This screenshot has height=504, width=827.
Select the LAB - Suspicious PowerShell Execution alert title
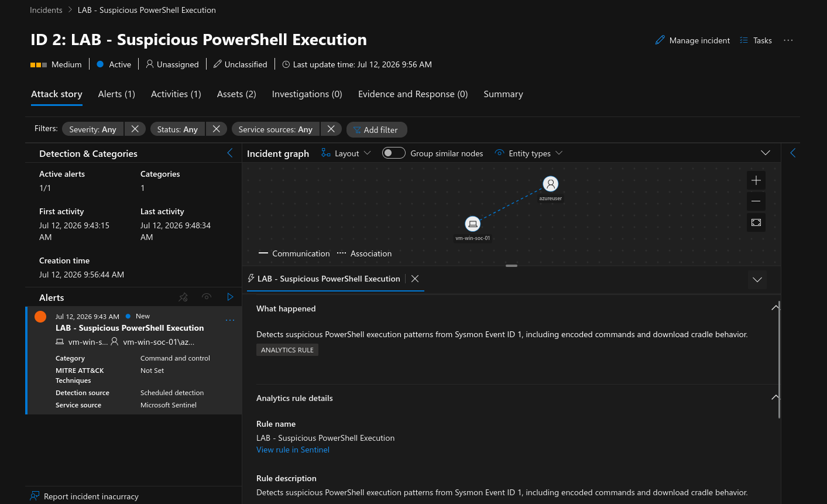point(130,328)
